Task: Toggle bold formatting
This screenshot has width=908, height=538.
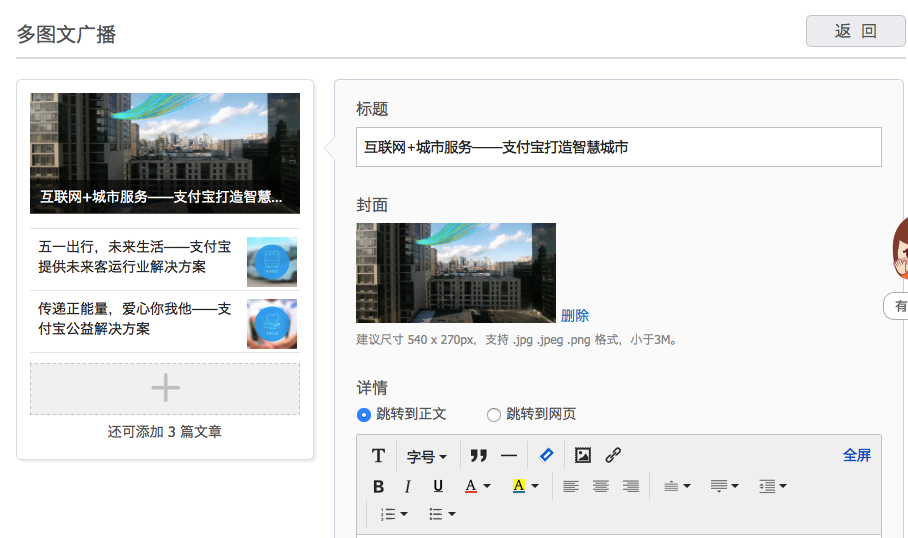Action: pyautogui.click(x=378, y=486)
